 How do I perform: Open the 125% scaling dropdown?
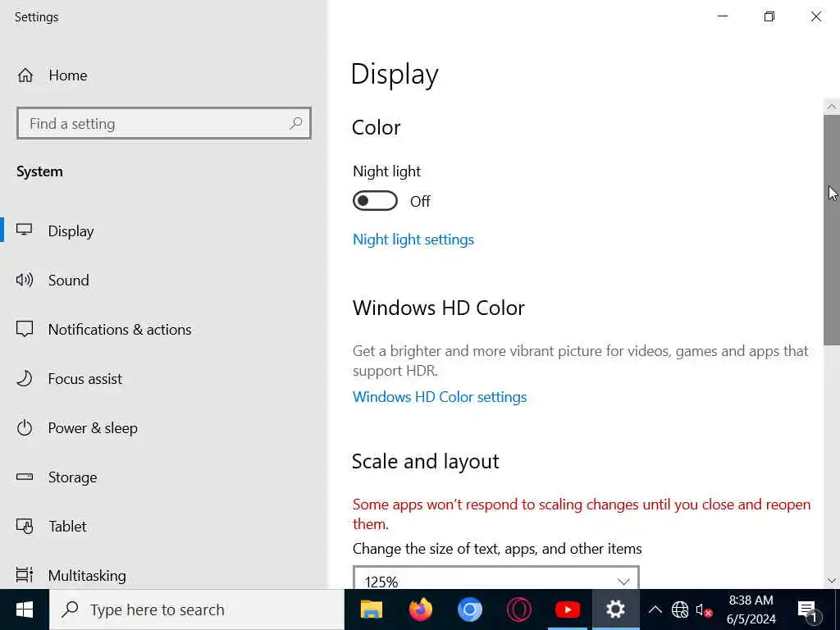point(496,578)
